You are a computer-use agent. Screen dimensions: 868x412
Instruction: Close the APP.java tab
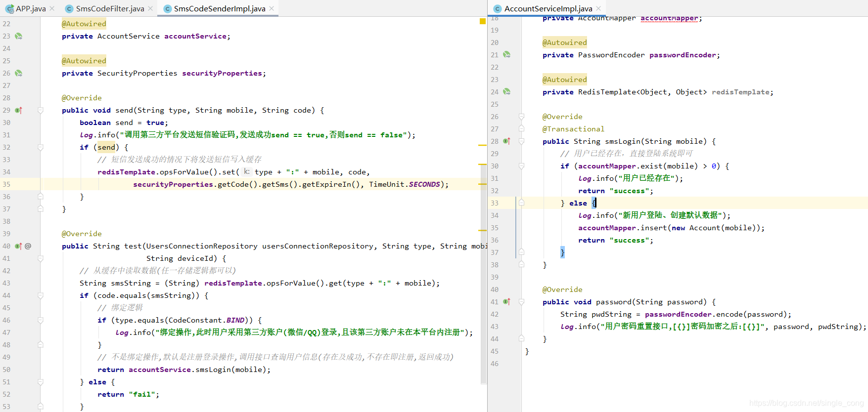(x=52, y=8)
